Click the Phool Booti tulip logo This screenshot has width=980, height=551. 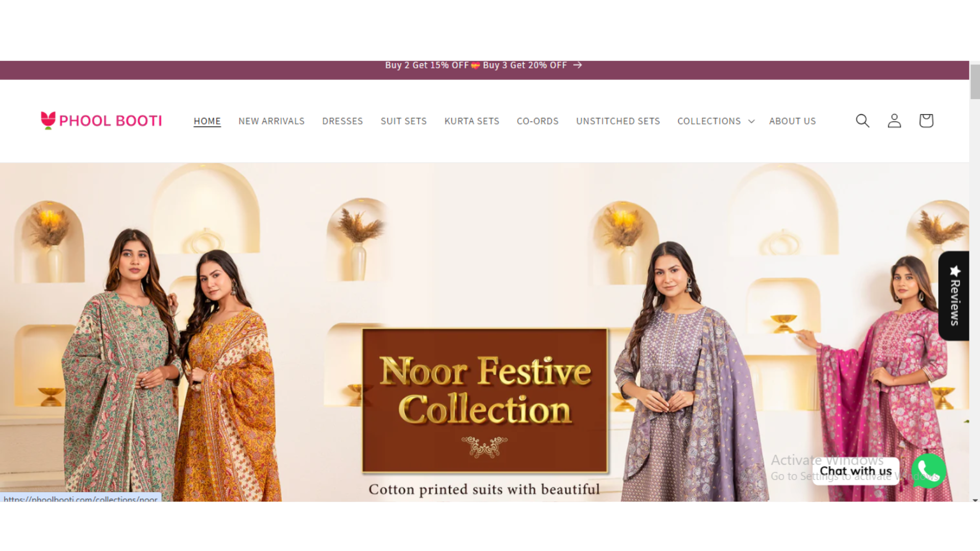(48, 120)
